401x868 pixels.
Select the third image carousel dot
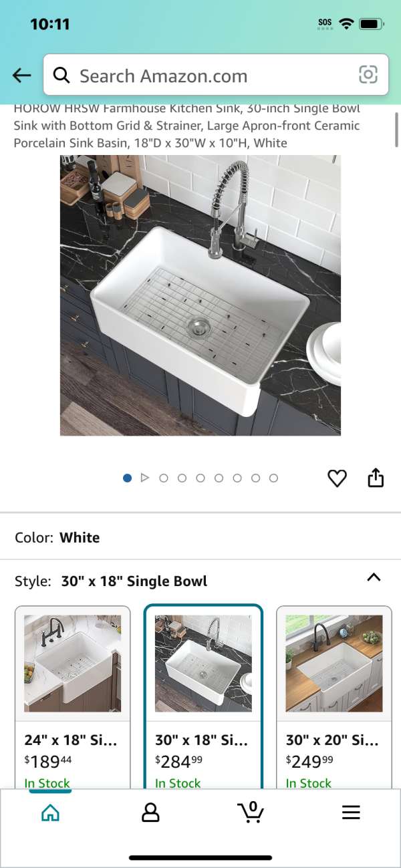[x=164, y=478]
